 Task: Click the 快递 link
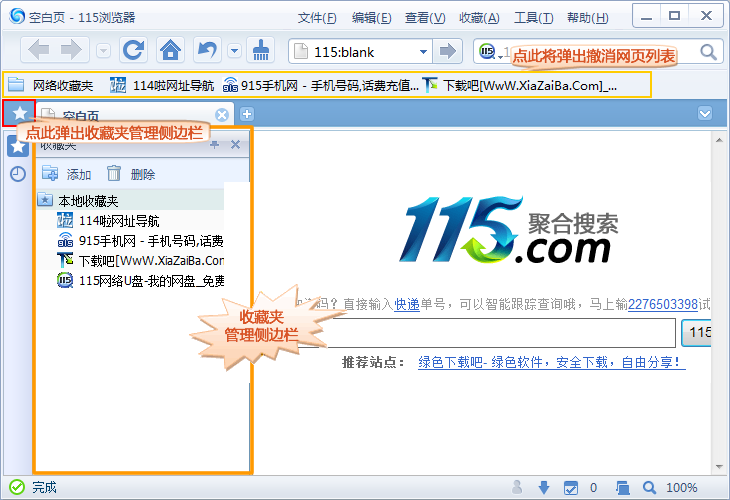(407, 304)
